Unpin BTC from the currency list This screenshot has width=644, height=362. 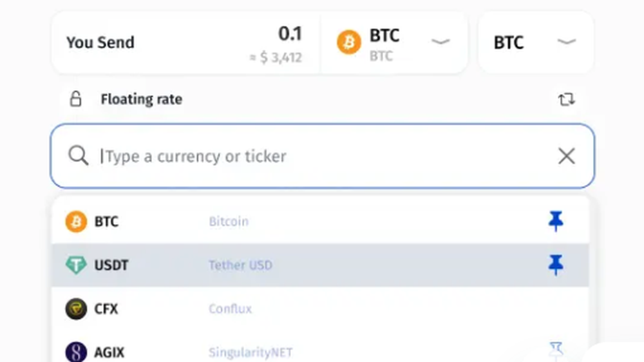coord(556,221)
